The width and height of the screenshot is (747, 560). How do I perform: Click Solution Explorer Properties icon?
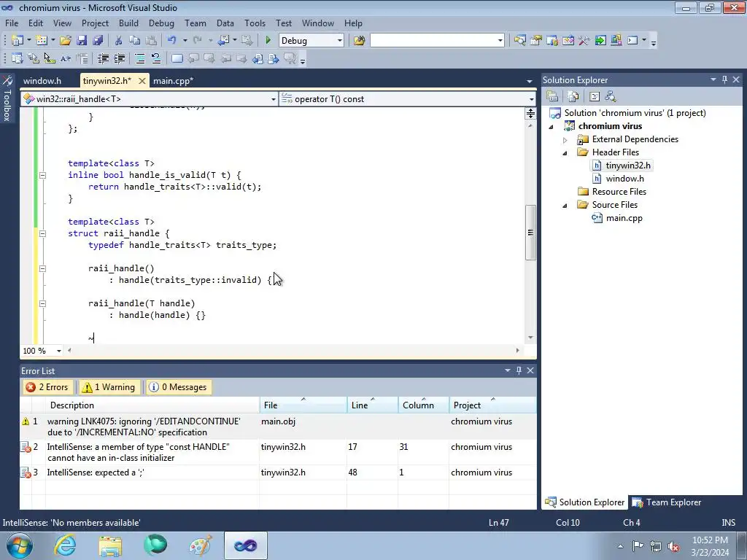click(x=552, y=97)
